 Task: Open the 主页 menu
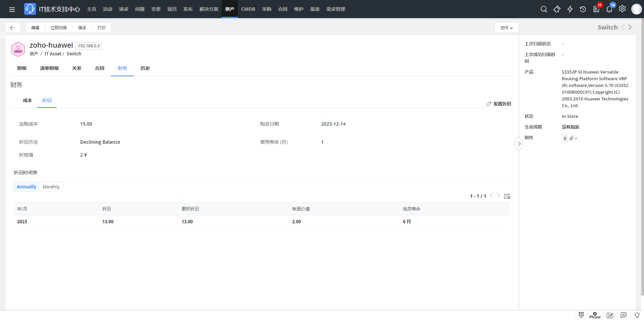[x=92, y=9]
